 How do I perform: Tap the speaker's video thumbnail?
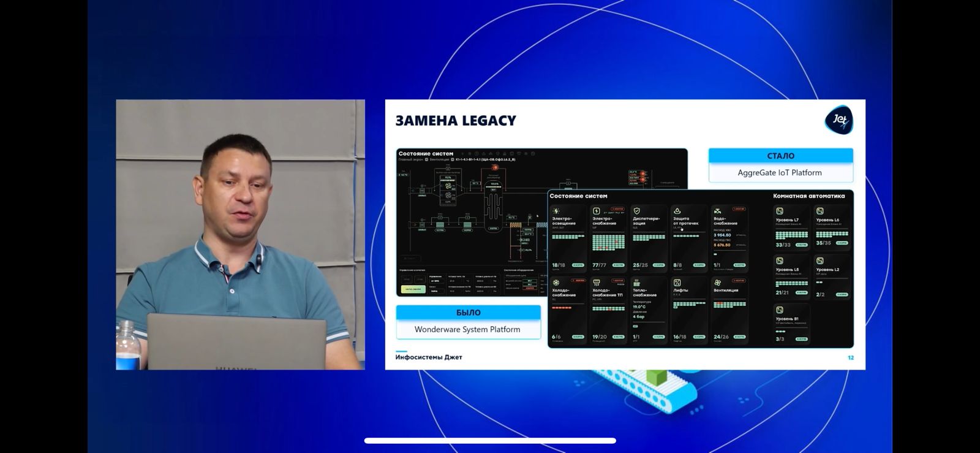[241, 235]
